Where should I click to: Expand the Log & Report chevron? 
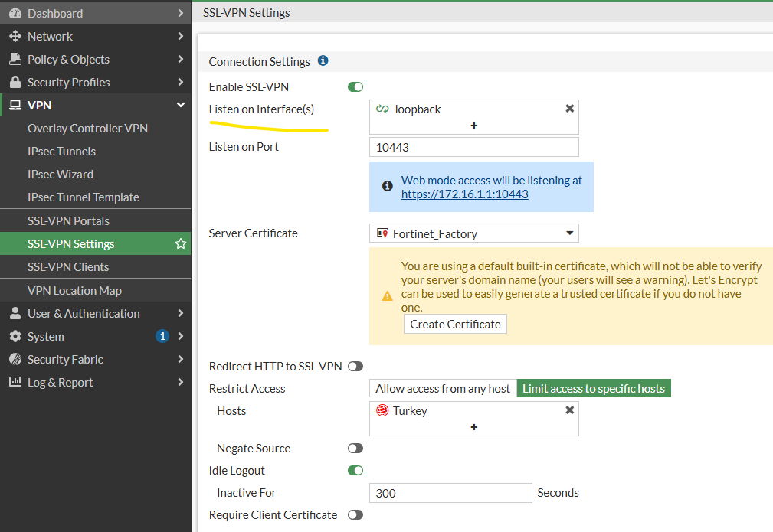(x=181, y=382)
